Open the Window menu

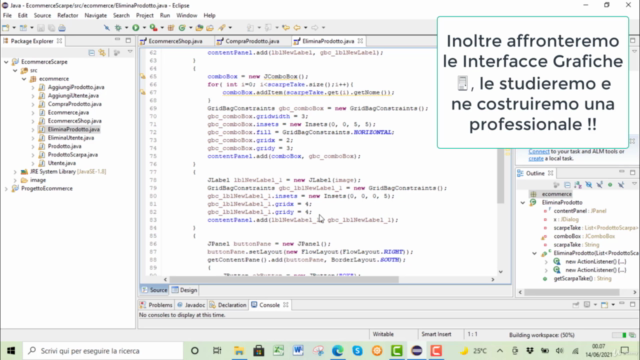(187, 16)
